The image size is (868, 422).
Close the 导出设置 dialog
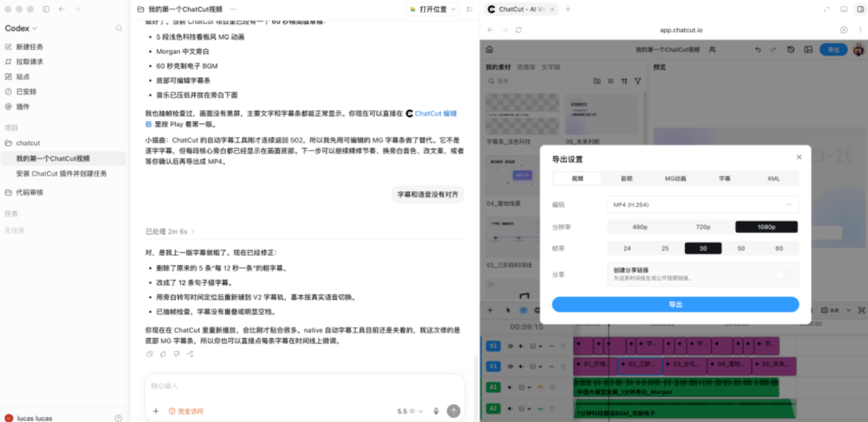(799, 157)
